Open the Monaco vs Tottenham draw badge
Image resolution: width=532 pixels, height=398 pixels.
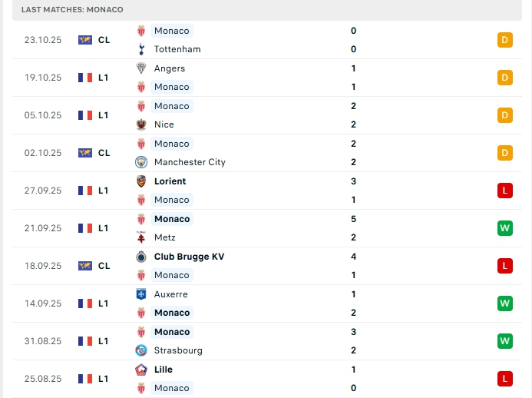point(504,40)
